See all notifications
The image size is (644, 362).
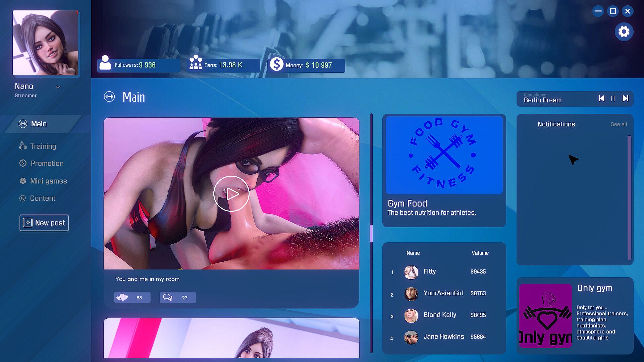(x=619, y=124)
